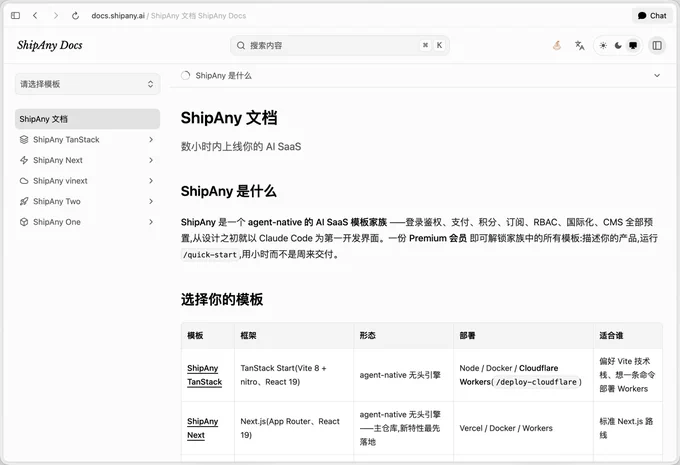680x465 pixels.
Task: Click the 标准 Next.js 路线 cell
Action: coord(626,428)
